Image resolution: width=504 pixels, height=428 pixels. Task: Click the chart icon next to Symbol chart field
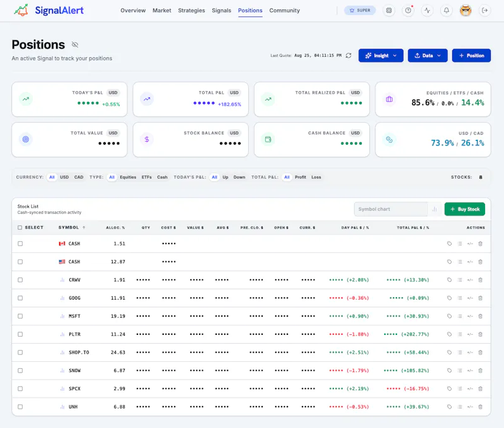(x=435, y=210)
